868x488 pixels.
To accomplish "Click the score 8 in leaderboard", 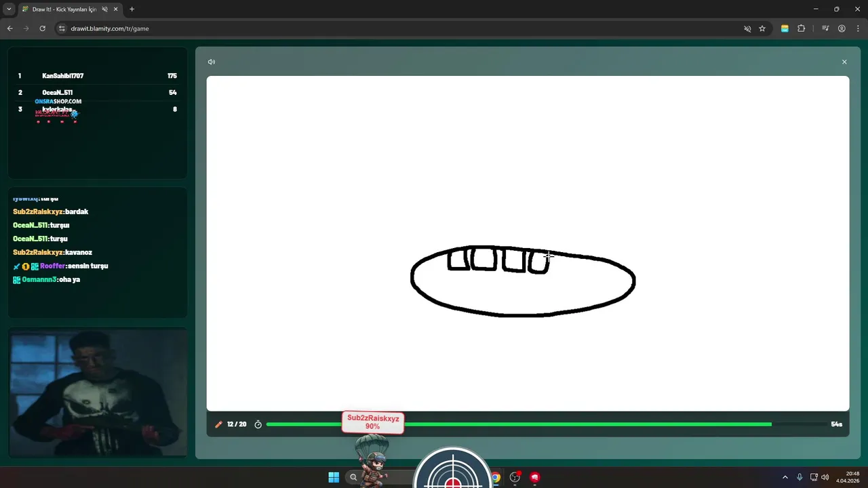I will coord(175,109).
